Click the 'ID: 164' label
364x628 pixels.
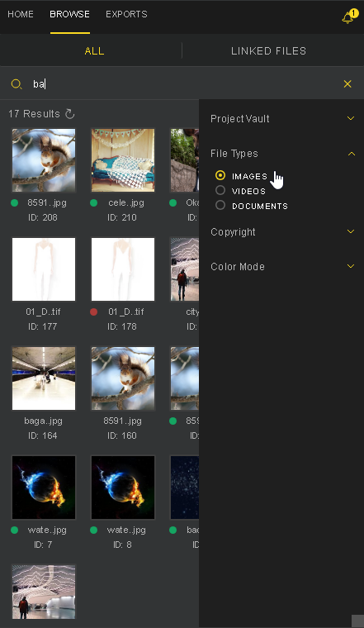[43, 435]
